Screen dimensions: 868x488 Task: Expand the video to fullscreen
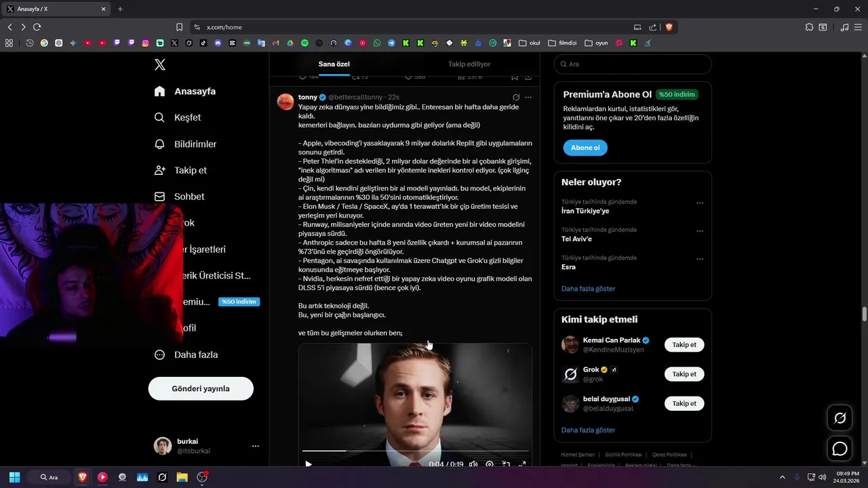coord(522,464)
